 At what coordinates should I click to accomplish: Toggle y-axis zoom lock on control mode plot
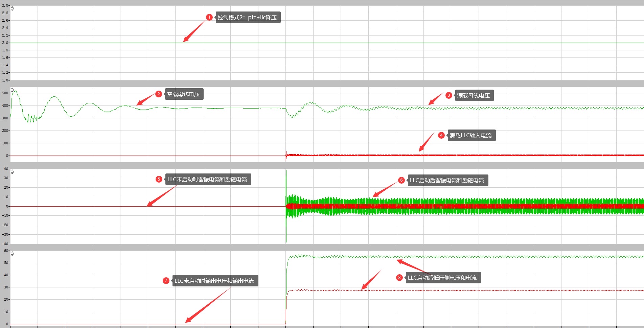(x=12, y=8)
